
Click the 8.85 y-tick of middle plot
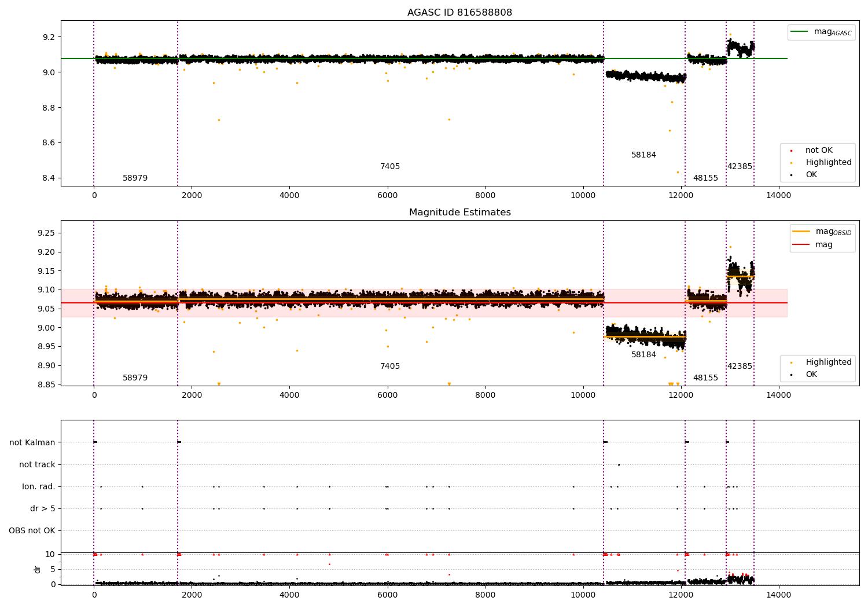coord(46,384)
